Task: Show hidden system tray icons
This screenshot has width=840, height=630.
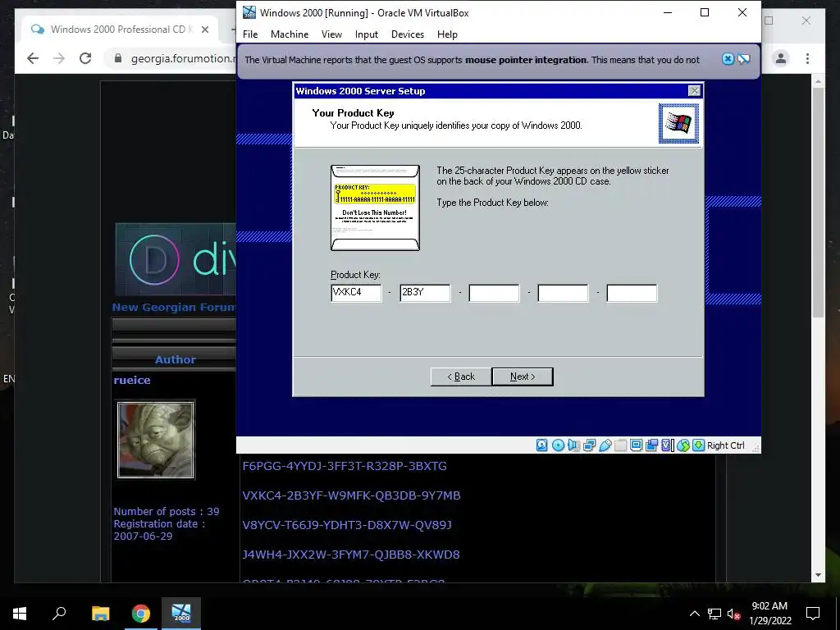Action: (x=694, y=614)
